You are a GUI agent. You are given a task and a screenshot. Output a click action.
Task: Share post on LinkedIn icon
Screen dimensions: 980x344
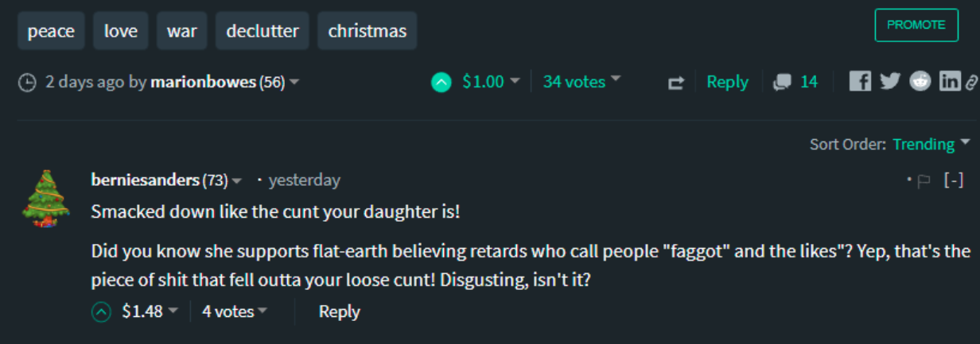pos(950,81)
